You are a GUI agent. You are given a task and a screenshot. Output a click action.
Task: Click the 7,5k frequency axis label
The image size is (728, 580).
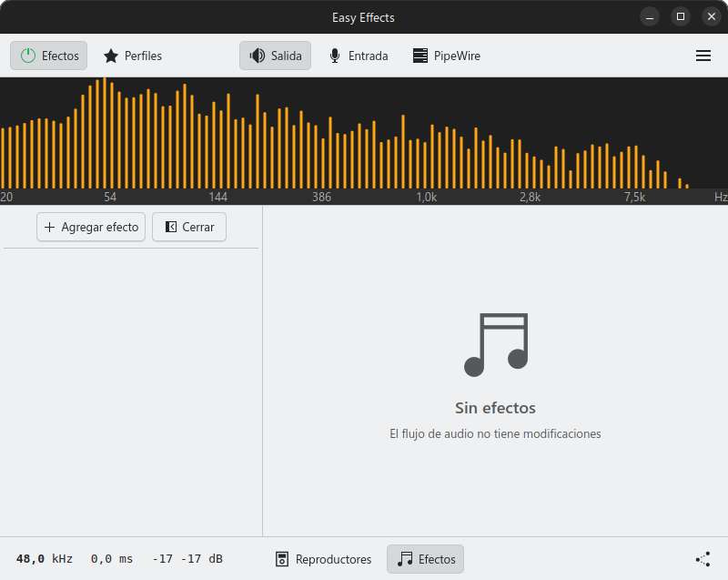pyautogui.click(x=634, y=198)
